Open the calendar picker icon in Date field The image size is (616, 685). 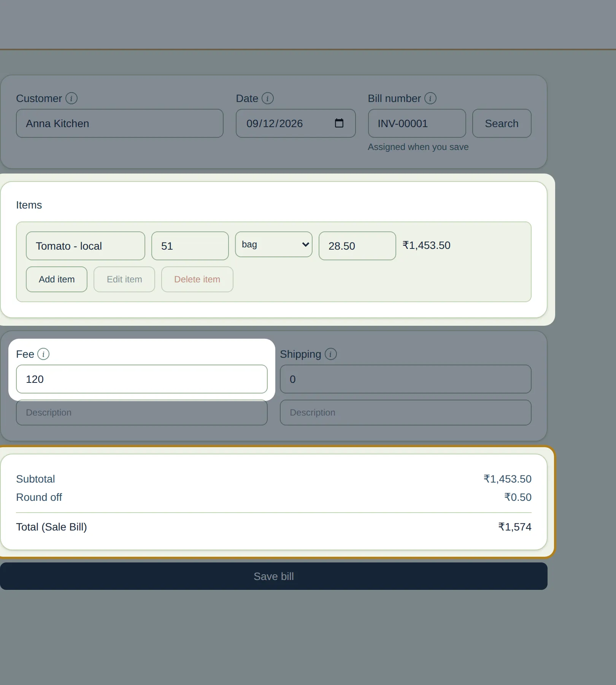[339, 123]
